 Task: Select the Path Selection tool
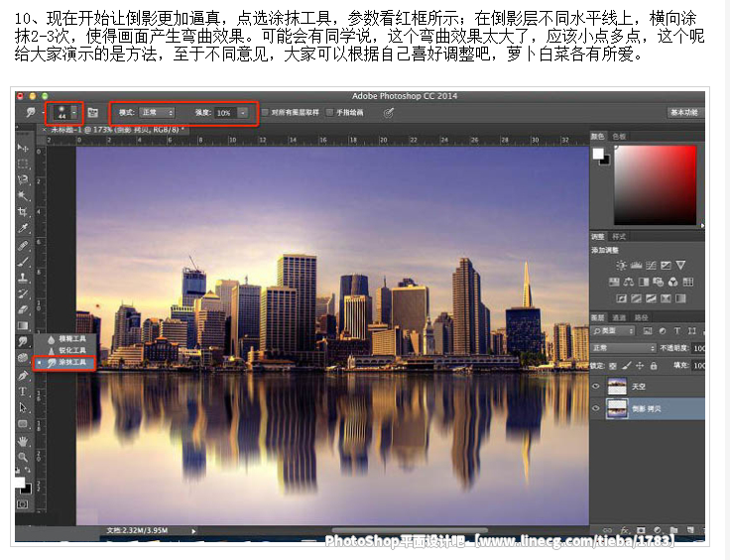(x=23, y=407)
